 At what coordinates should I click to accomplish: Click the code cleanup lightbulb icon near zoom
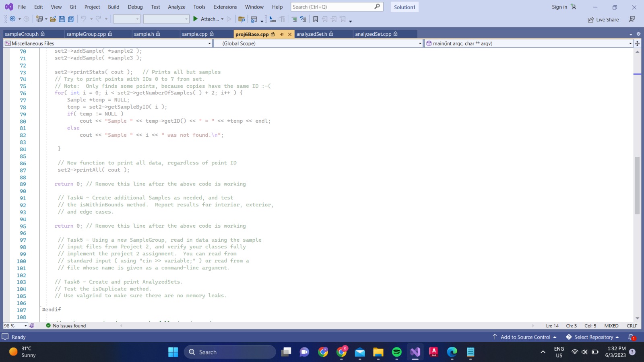(32, 326)
